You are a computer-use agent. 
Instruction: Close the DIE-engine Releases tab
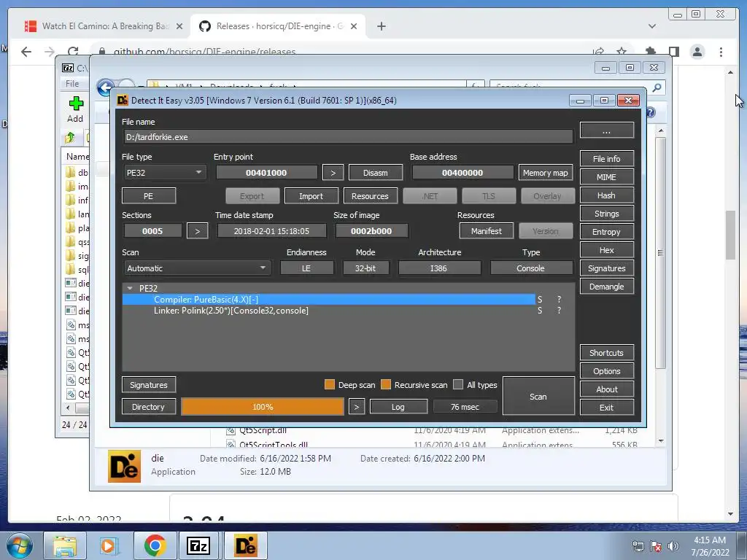tap(354, 26)
